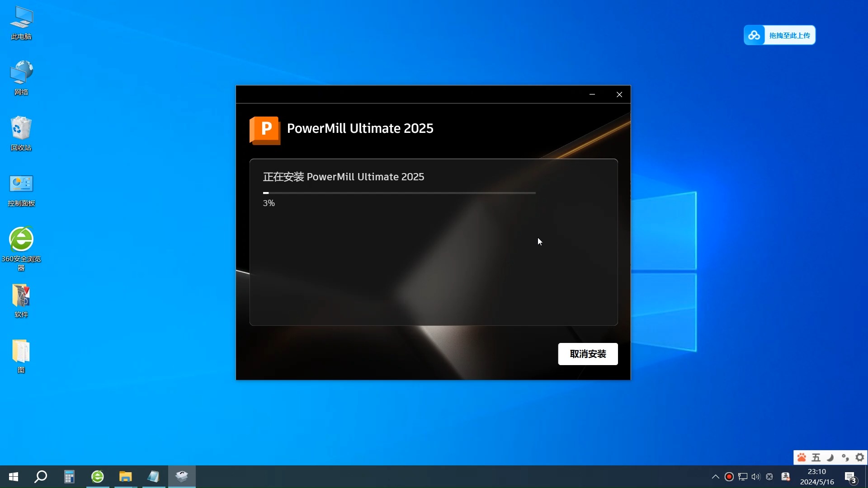Open the IME toolbar settings gear

[860, 458]
